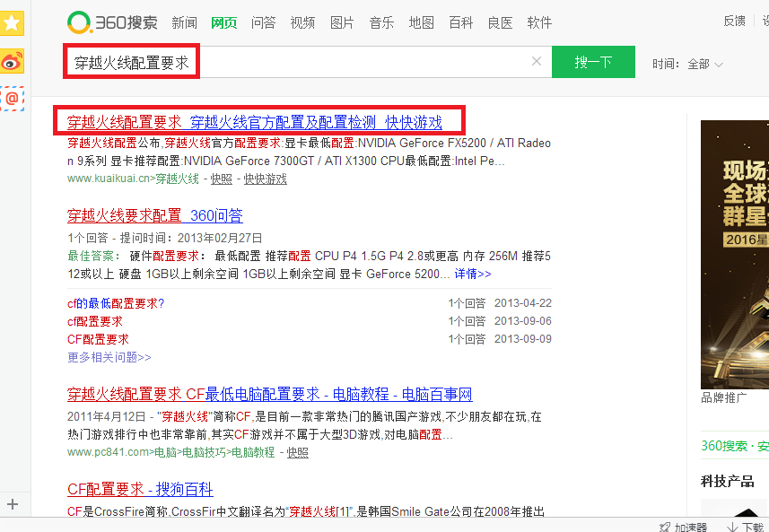
Task: Open result CF最低电脑配置要求 电脑百事网
Action: (x=270, y=394)
